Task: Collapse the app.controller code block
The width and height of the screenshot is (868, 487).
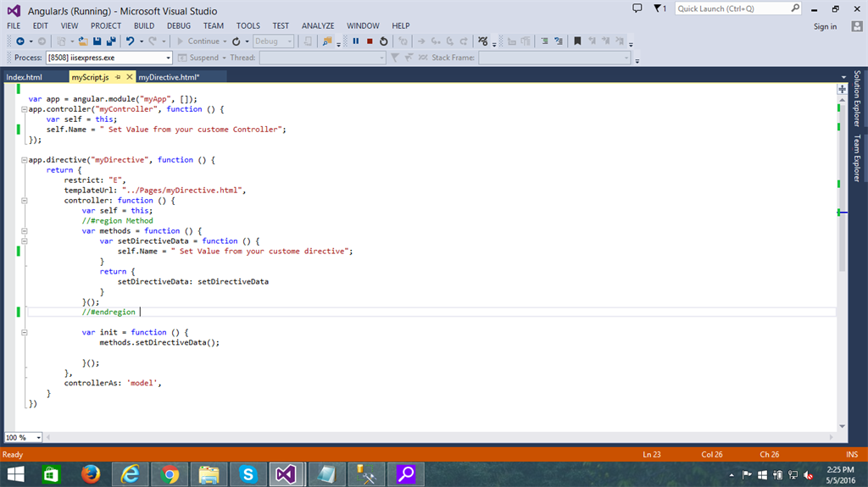Action: (x=25, y=109)
